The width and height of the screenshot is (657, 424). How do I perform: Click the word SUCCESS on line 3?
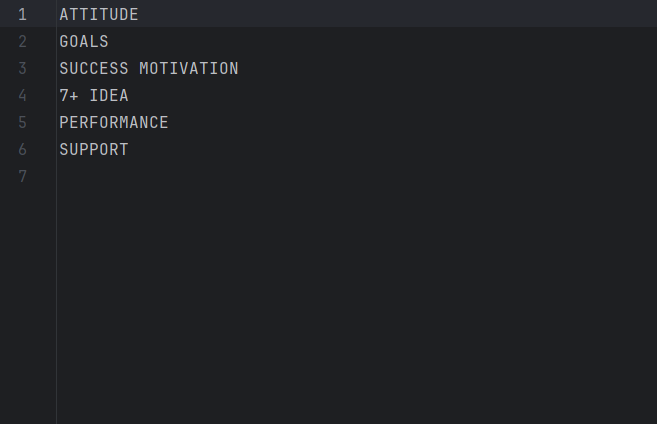tap(94, 68)
